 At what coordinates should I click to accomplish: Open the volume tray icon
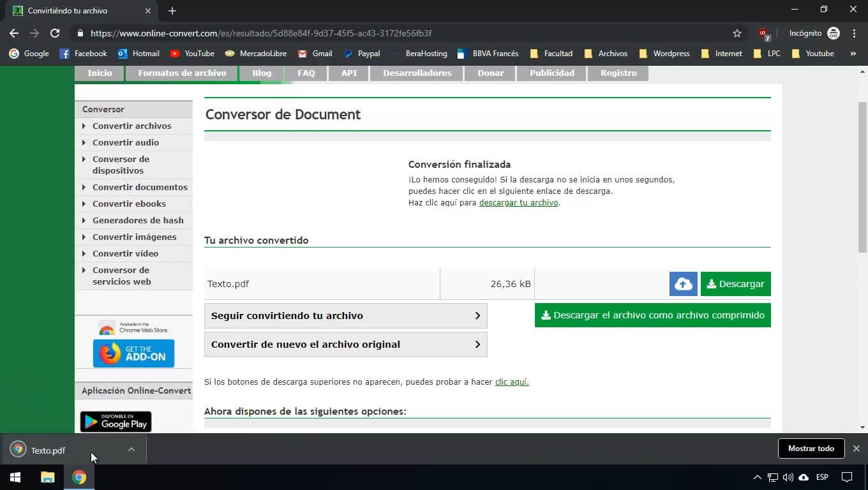[x=788, y=477]
